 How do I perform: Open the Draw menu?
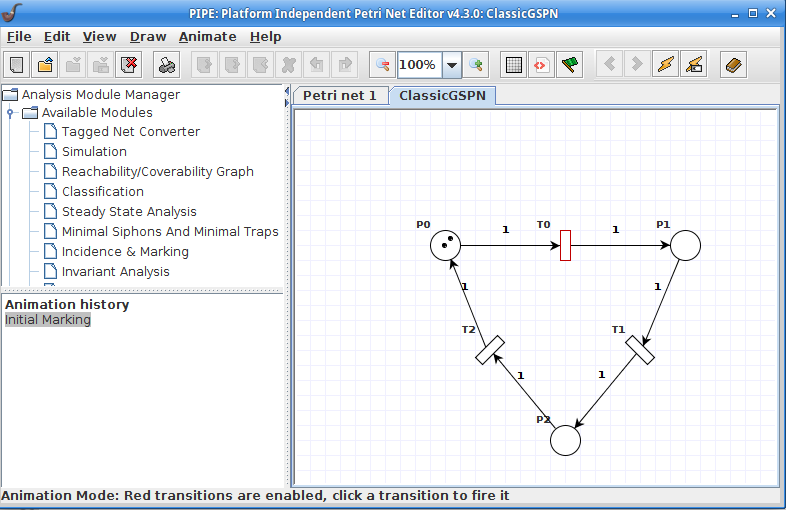coord(148,36)
